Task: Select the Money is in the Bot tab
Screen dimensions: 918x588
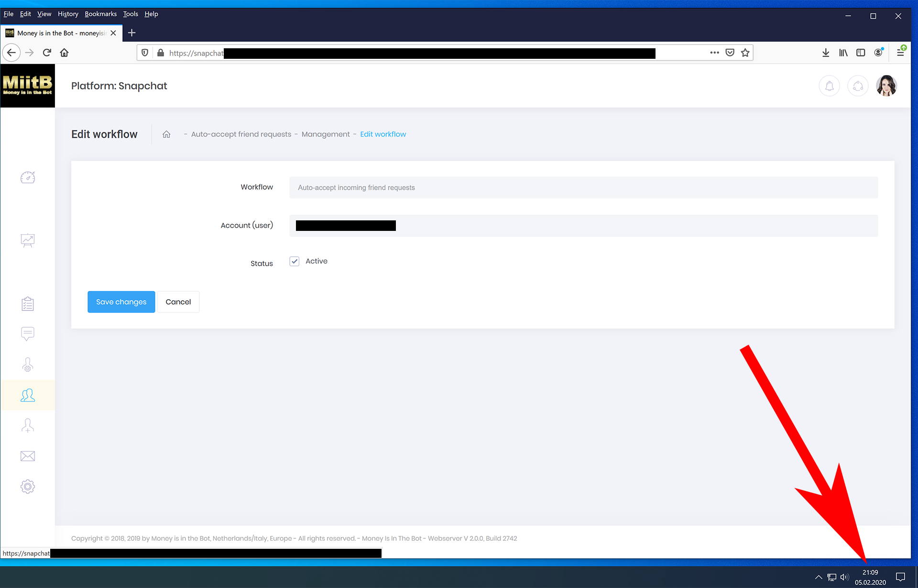Action: (x=61, y=33)
